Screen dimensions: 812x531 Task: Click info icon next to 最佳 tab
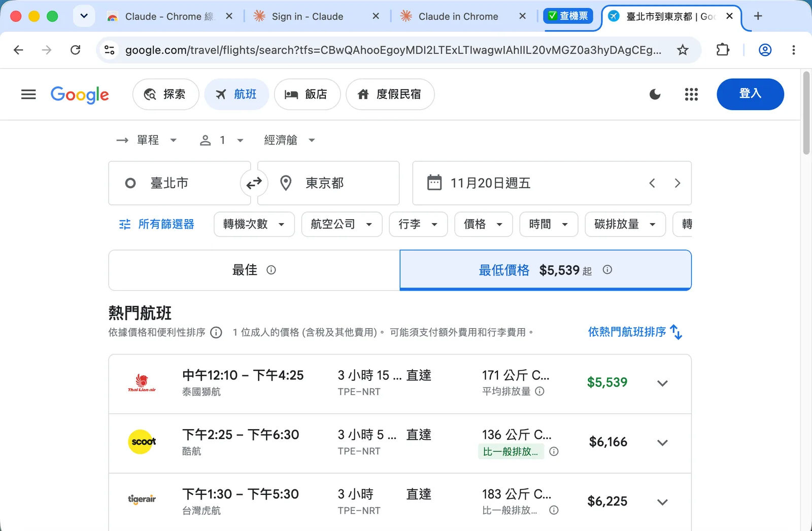(x=271, y=270)
